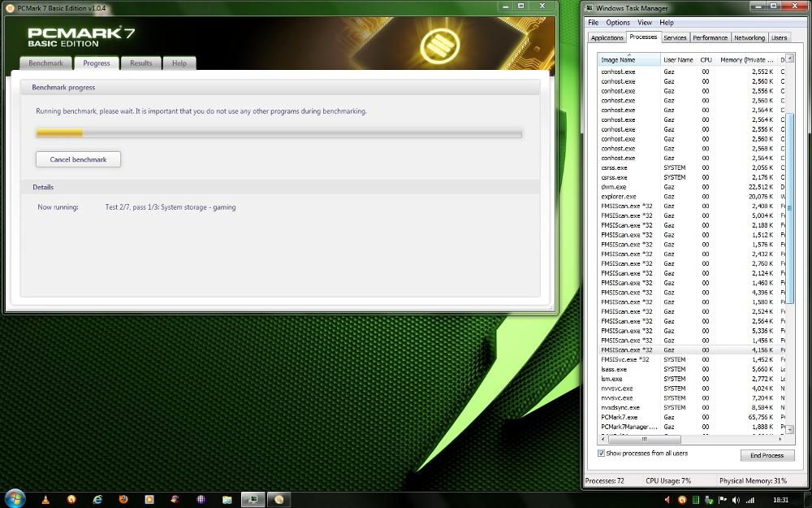Open the Action Center flag icon
The image size is (812, 508).
coord(723,500)
